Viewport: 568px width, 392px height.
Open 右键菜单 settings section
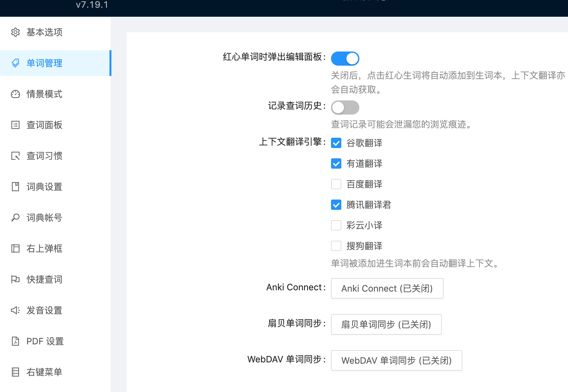pos(55,372)
